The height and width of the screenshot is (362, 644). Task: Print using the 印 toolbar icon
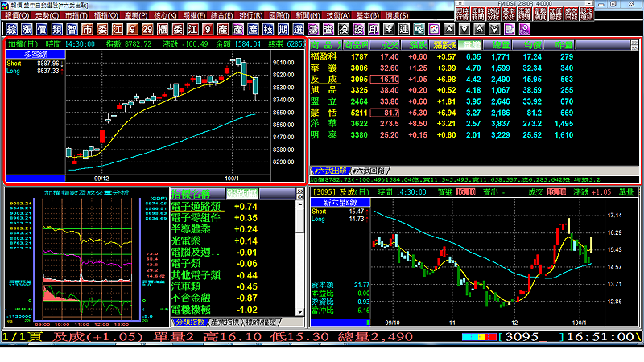(374, 29)
